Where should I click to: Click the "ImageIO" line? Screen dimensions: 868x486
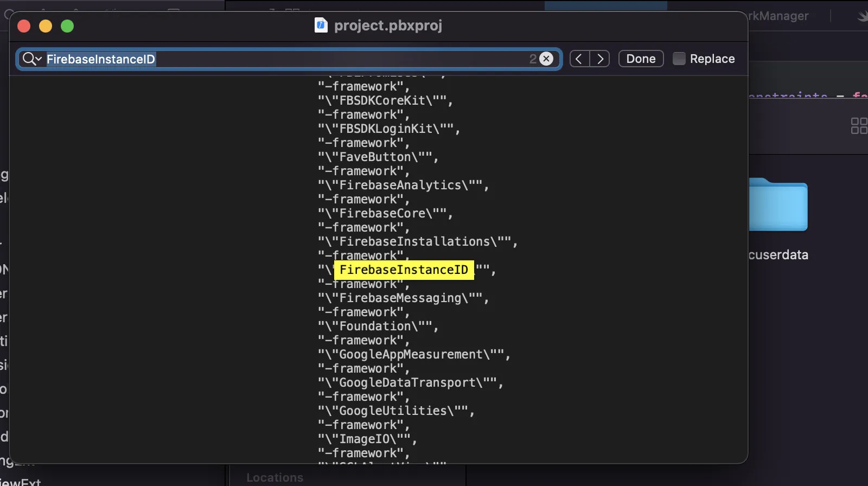pyautogui.click(x=367, y=439)
